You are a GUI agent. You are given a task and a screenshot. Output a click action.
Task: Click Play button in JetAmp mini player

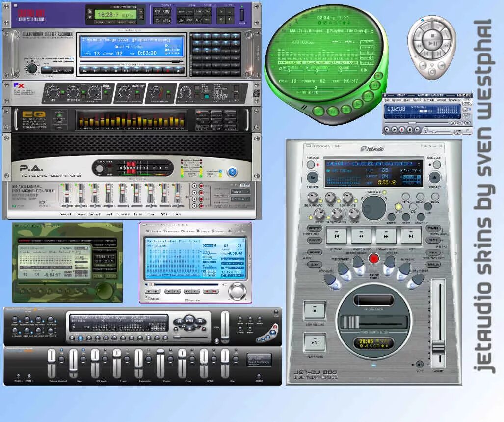pos(395,129)
